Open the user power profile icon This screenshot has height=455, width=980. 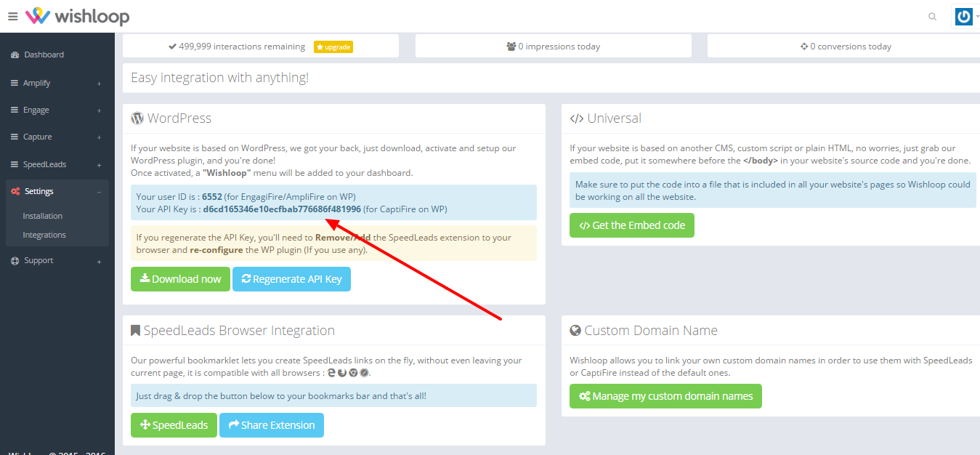click(963, 17)
